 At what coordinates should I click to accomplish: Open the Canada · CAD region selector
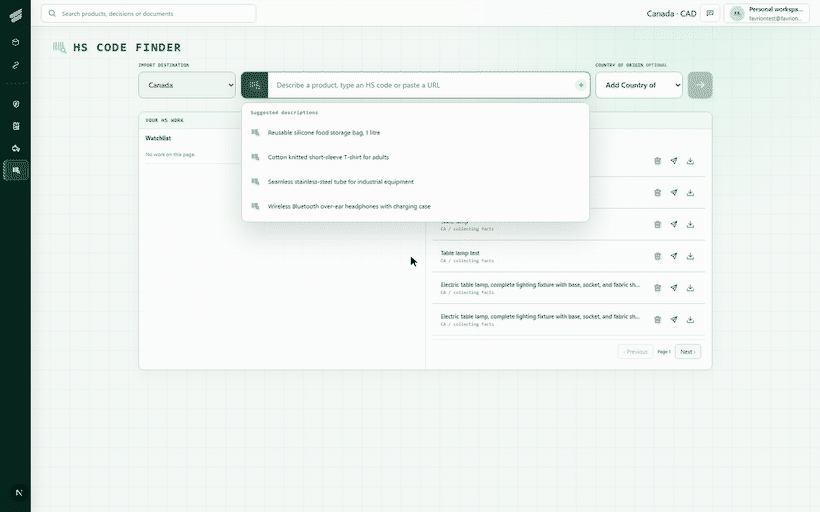(671, 14)
